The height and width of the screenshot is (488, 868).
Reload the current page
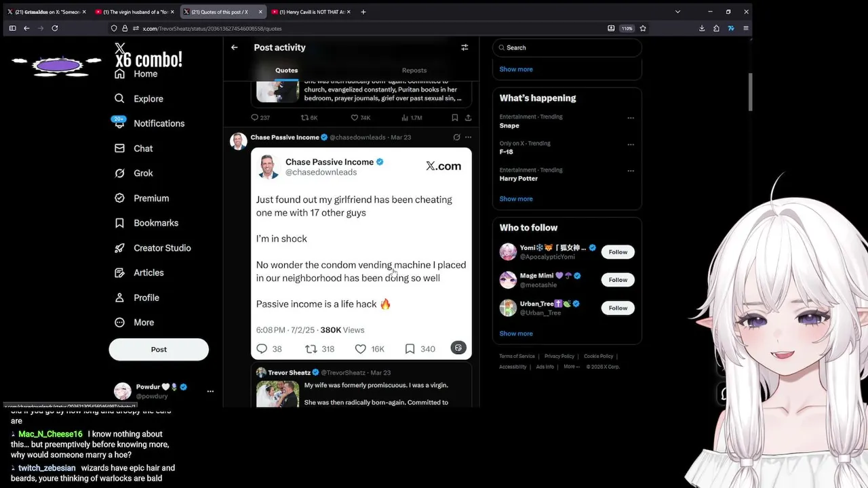click(x=55, y=28)
